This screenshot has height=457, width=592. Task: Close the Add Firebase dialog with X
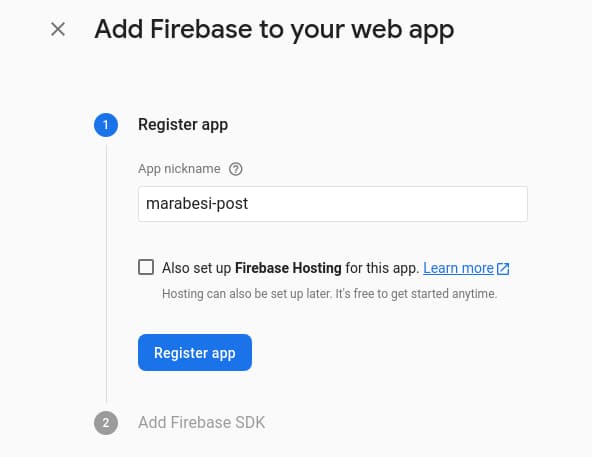(x=58, y=29)
